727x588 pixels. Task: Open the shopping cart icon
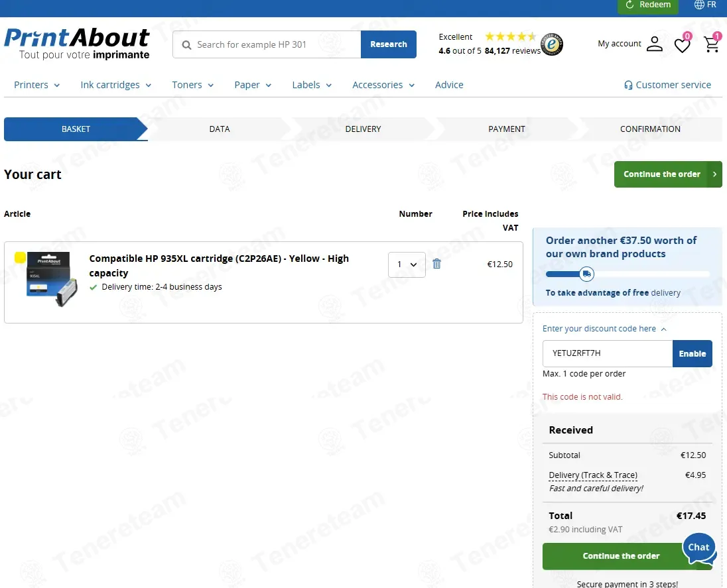711,44
